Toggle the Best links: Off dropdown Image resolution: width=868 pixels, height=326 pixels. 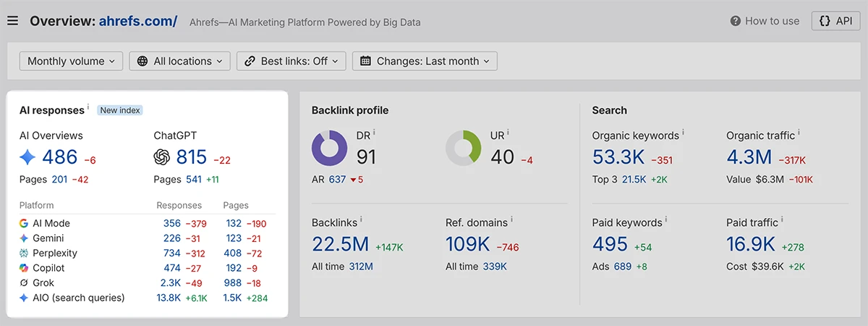(x=292, y=61)
